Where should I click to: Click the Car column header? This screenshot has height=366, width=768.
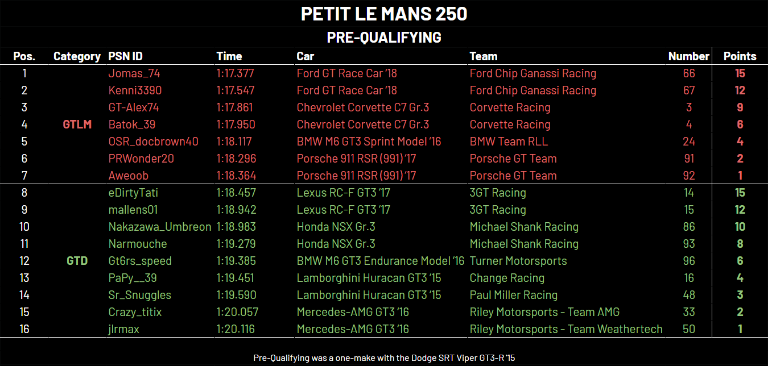(x=305, y=56)
